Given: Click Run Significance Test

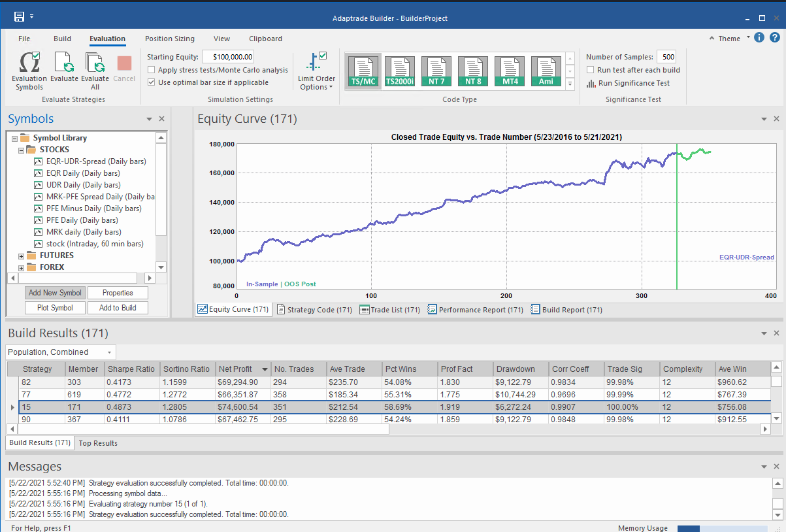Looking at the screenshot, I should tap(628, 83).
